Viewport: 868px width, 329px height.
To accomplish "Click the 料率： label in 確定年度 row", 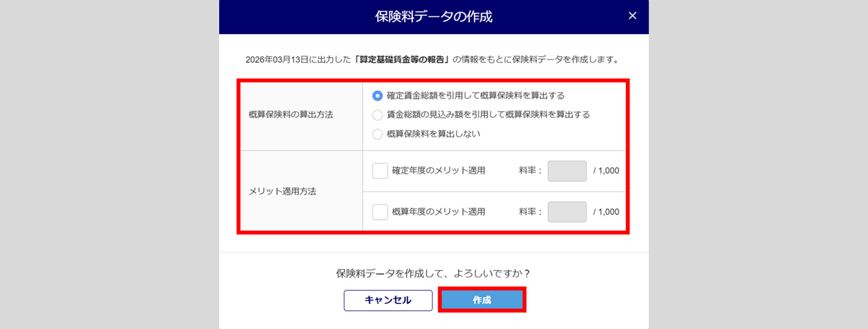I will click(x=531, y=171).
